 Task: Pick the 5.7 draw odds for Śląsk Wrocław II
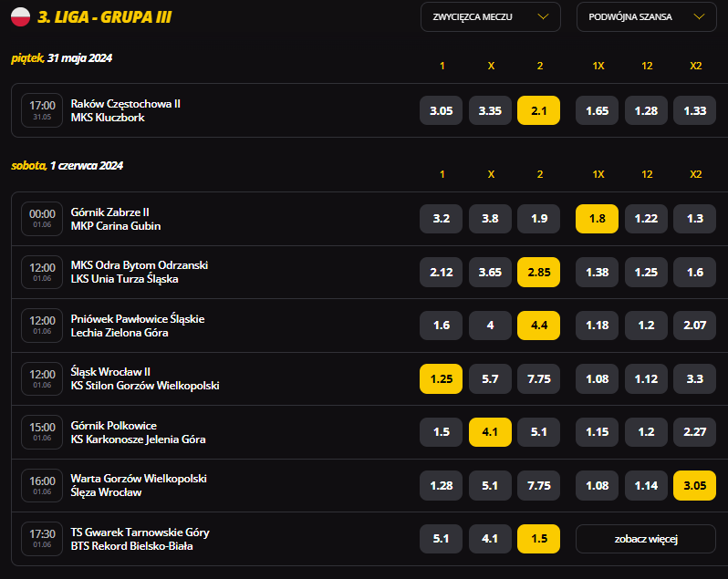point(490,378)
